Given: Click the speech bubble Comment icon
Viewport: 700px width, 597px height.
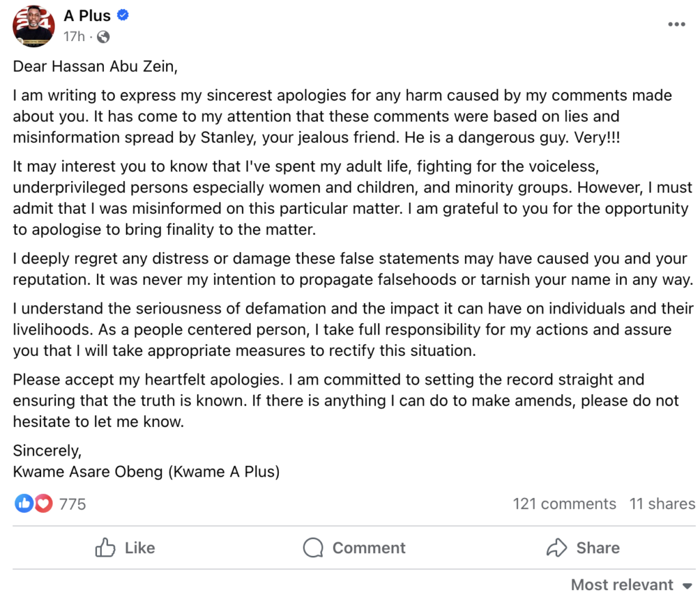Looking at the screenshot, I should [x=313, y=548].
